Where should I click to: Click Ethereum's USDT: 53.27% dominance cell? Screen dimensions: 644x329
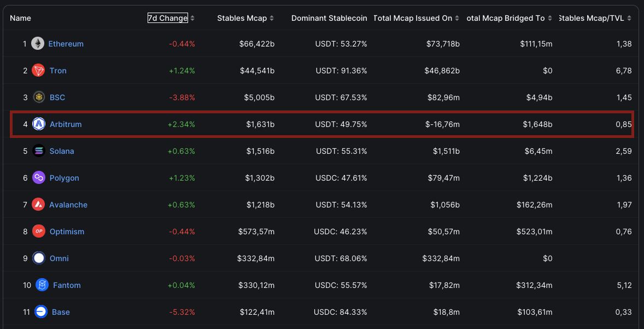[x=341, y=44]
